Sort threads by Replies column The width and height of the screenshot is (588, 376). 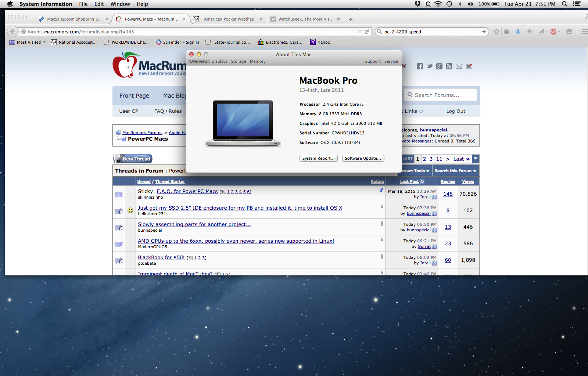[x=448, y=181]
